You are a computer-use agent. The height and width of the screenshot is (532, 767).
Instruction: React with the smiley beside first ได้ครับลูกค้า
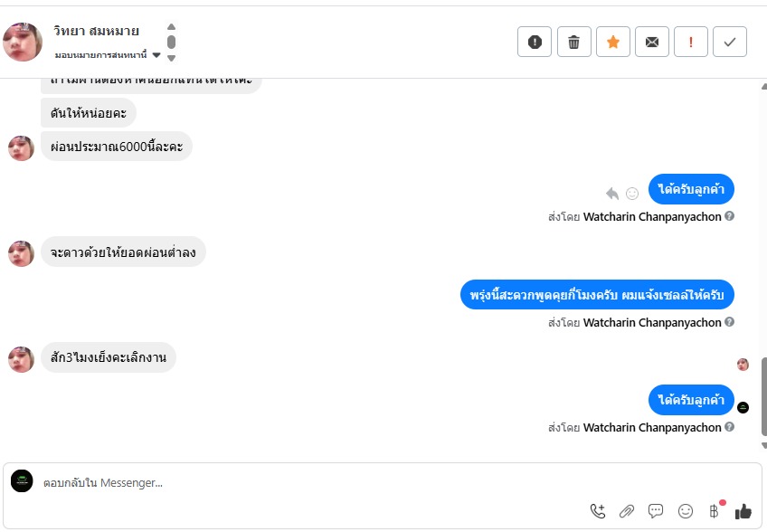point(632,193)
